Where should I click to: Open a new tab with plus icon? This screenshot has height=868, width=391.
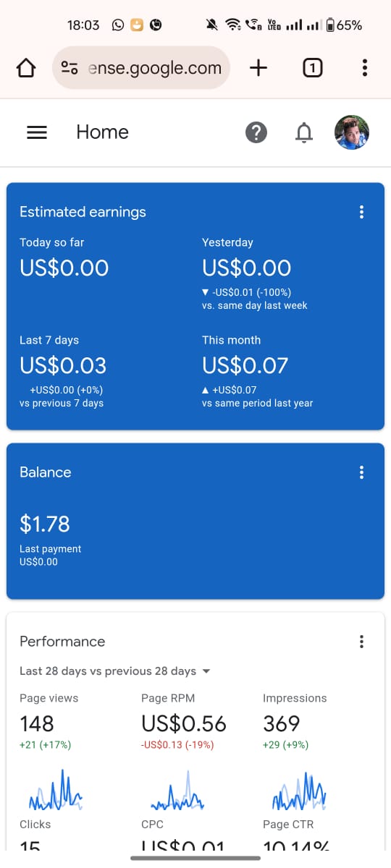pyautogui.click(x=258, y=68)
